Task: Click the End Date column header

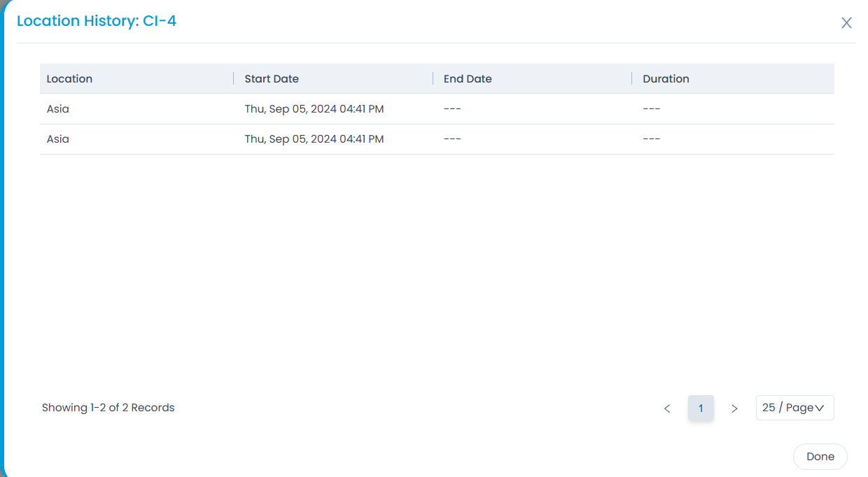Action: (x=468, y=79)
